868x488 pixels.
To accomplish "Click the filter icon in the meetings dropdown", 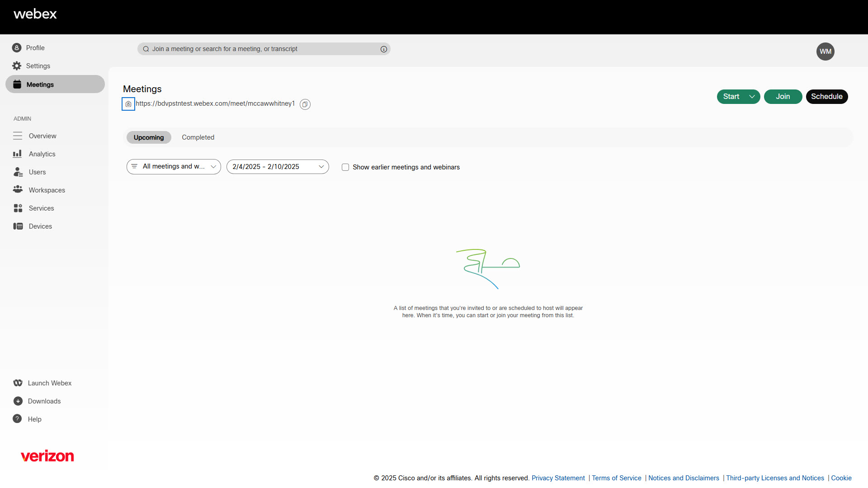I will pos(134,166).
